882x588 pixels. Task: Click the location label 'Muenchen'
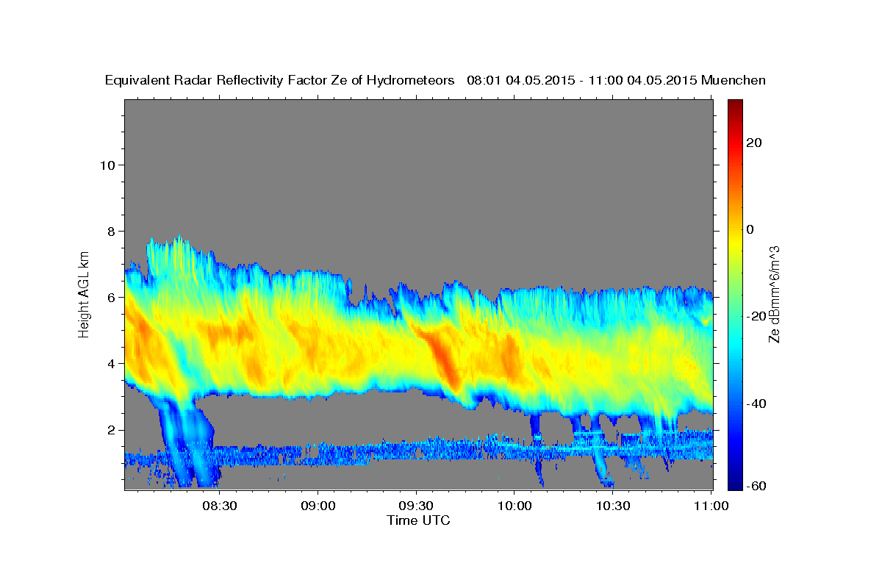coord(734,81)
